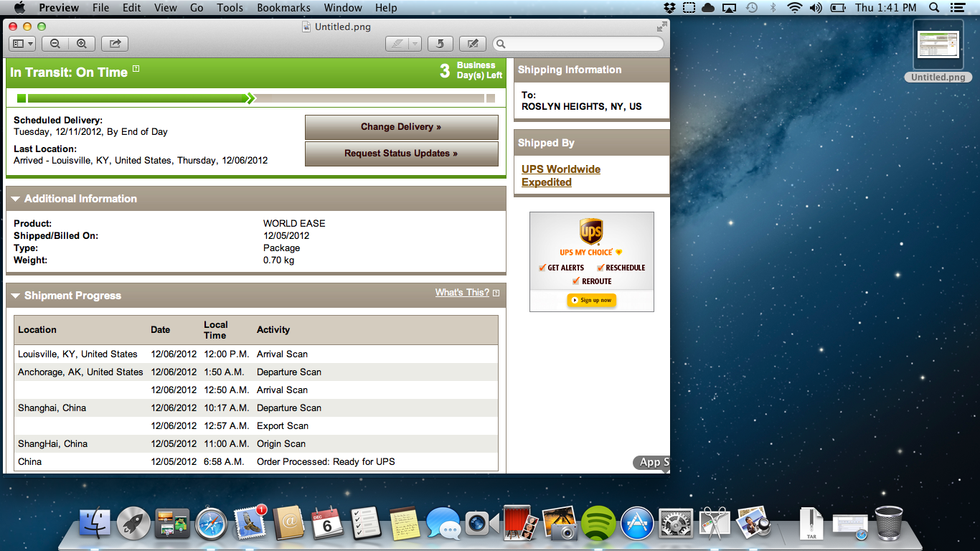Click the AirPlay display menu bar icon
Screen dimensions: 980x551
(x=730, y=8)
